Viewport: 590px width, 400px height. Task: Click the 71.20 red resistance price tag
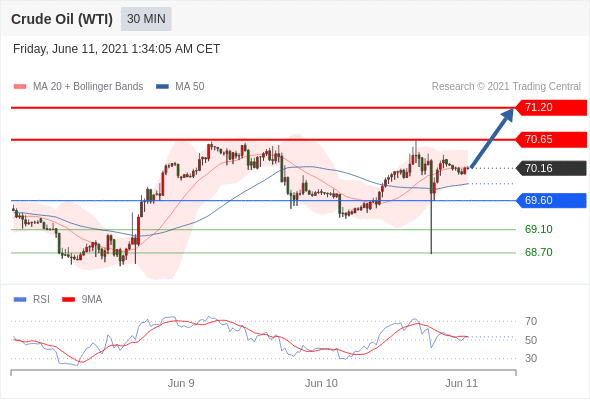pos(551,108)
